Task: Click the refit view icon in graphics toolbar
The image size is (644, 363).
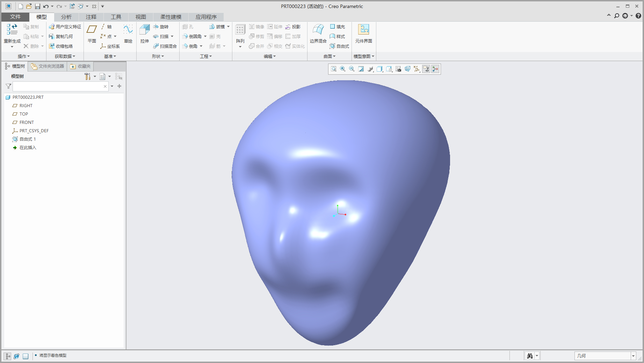Action: coord(334,69)
